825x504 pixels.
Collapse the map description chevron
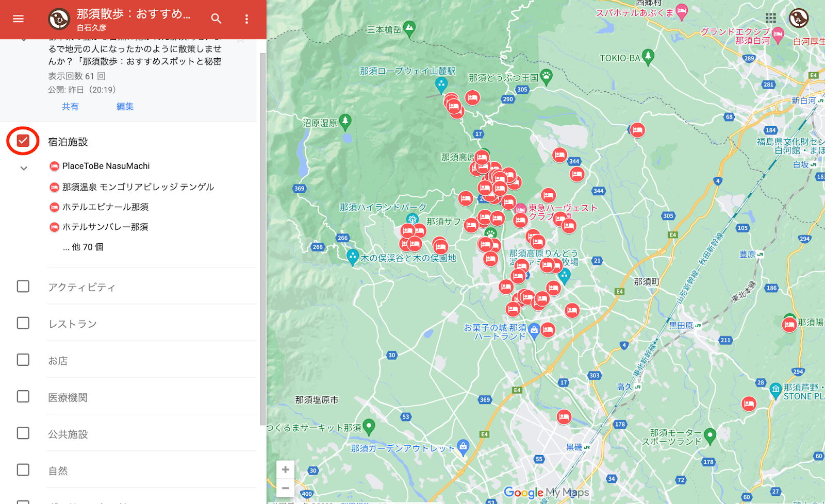pyautogui.click(x=24, y=40)
